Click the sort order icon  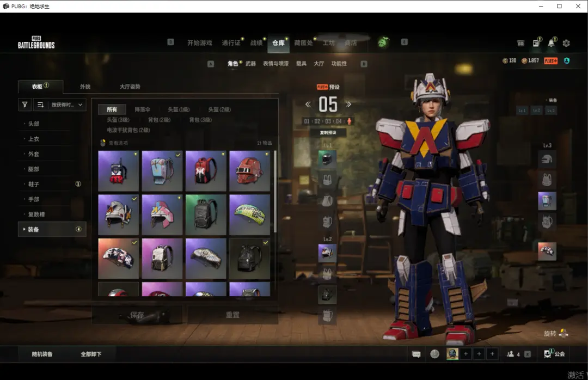[x=40, y=105]
